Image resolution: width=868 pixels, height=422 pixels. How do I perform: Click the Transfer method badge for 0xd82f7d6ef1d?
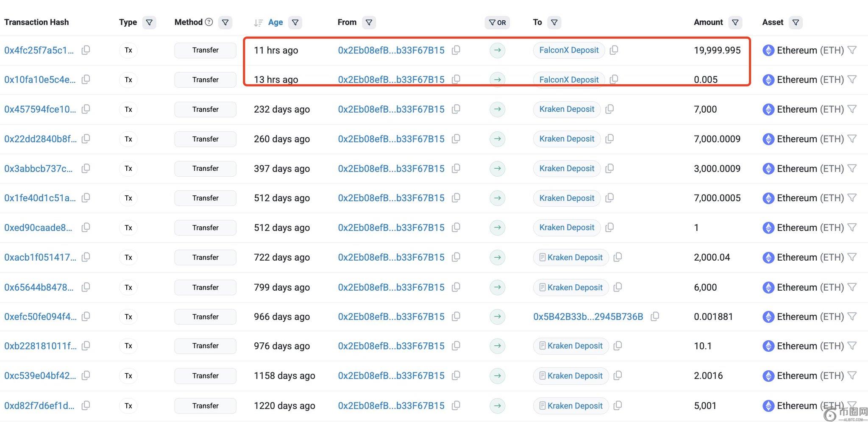coord(205,405)
